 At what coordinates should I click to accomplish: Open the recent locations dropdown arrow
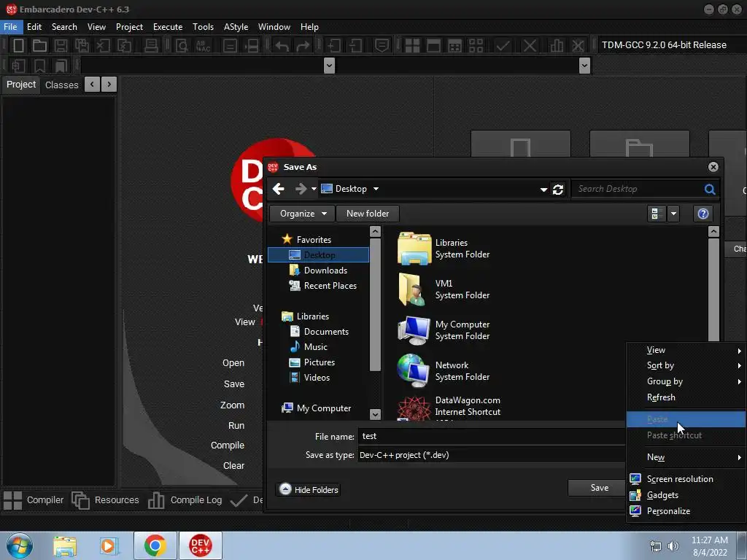click(314, 189)
